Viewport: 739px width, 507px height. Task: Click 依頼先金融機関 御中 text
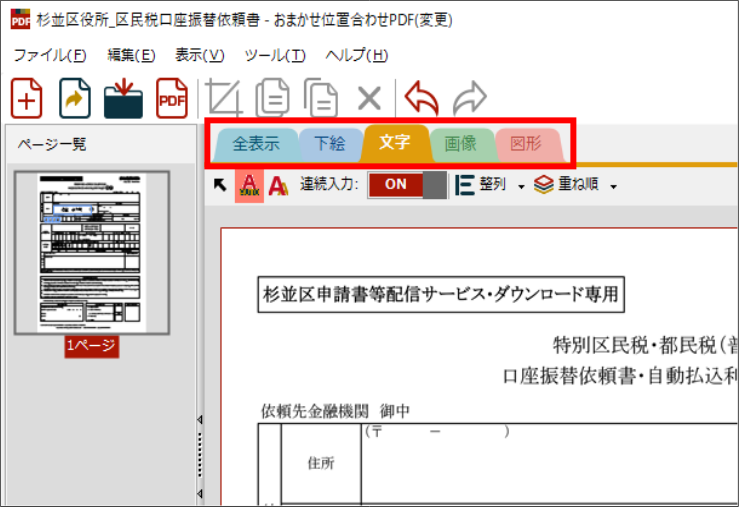point(335,411)
